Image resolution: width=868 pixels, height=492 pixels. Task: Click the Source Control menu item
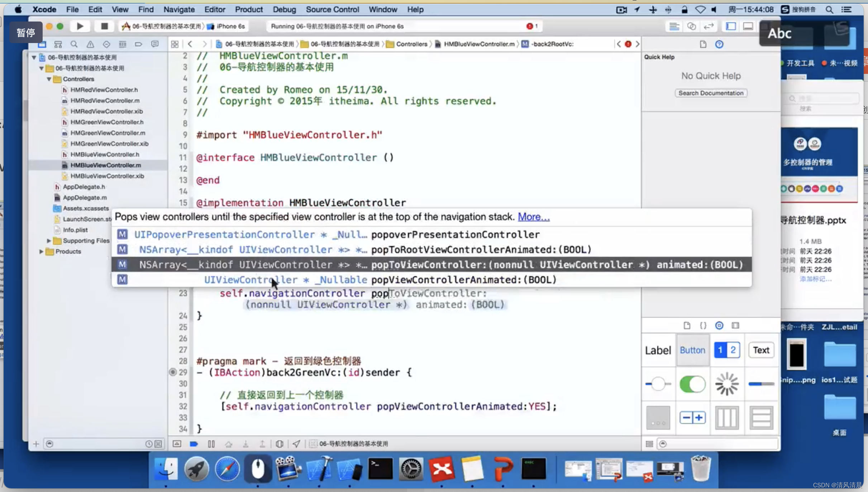pos(332,9)
